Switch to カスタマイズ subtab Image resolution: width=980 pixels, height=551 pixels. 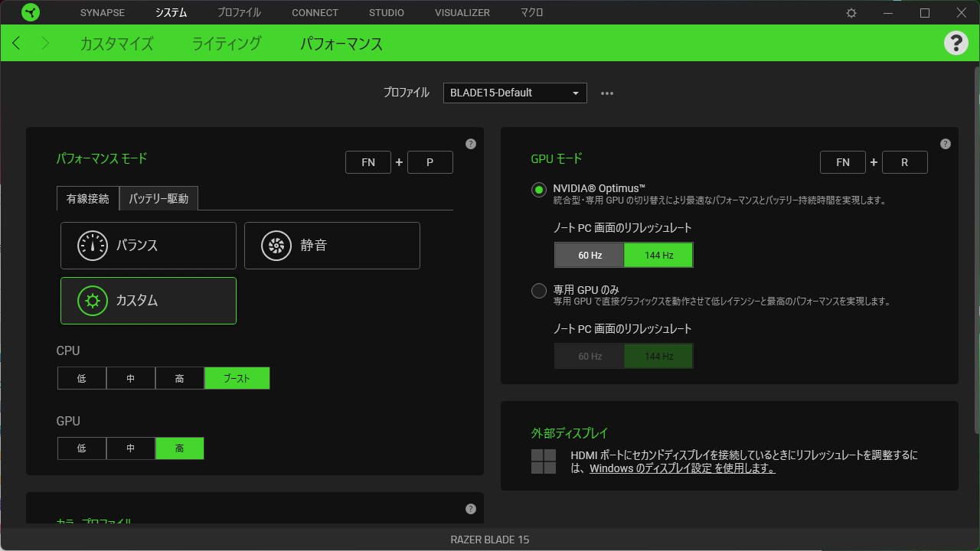pos(116,44)
